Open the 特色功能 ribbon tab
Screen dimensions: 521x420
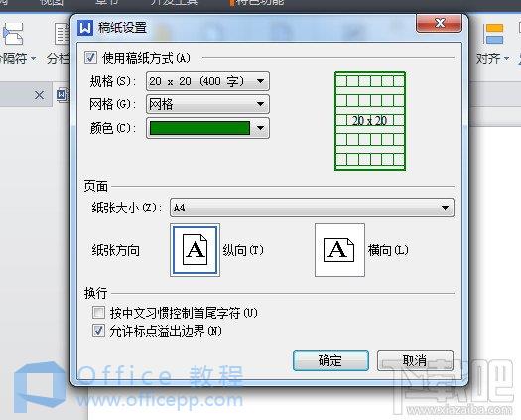(x=257, y=3)
